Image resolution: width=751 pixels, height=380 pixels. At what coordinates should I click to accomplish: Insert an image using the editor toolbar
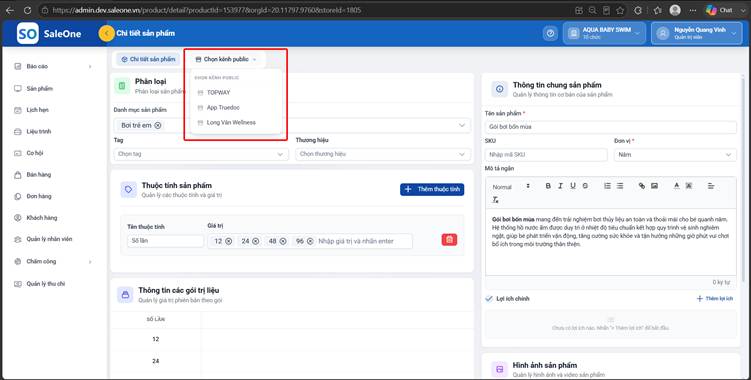(x=654, y=186)
